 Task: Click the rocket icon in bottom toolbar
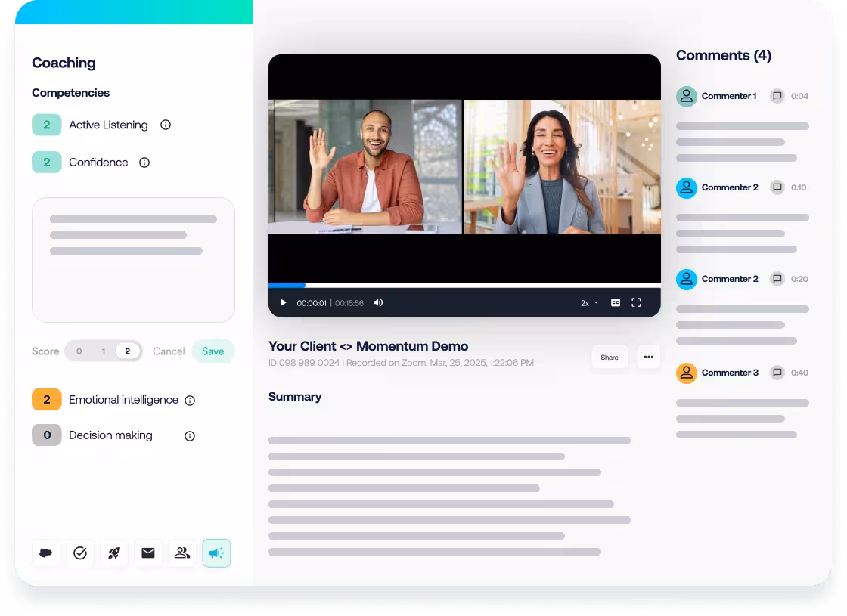[x=114, y=553]
